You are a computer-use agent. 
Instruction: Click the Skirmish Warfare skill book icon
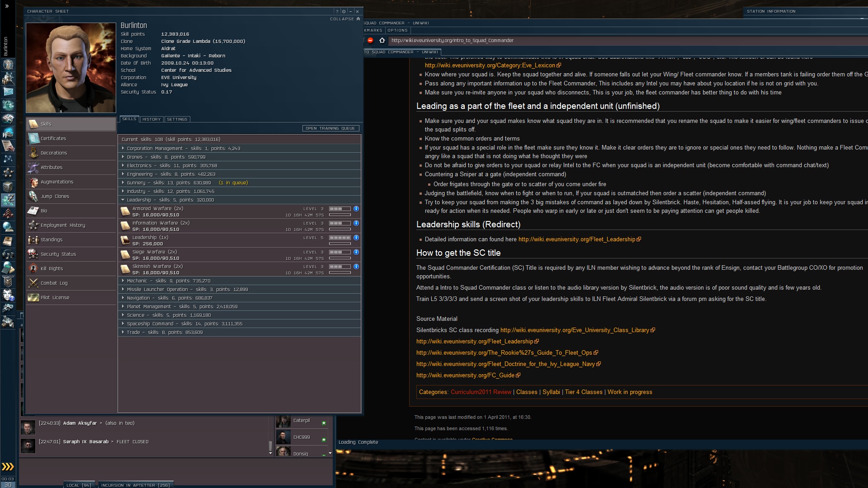coord(125,269)
